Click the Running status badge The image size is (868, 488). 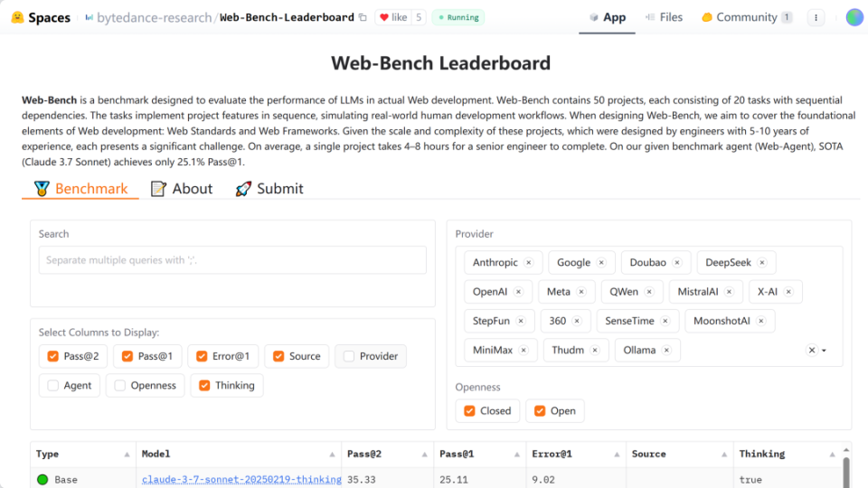(458, 18)
